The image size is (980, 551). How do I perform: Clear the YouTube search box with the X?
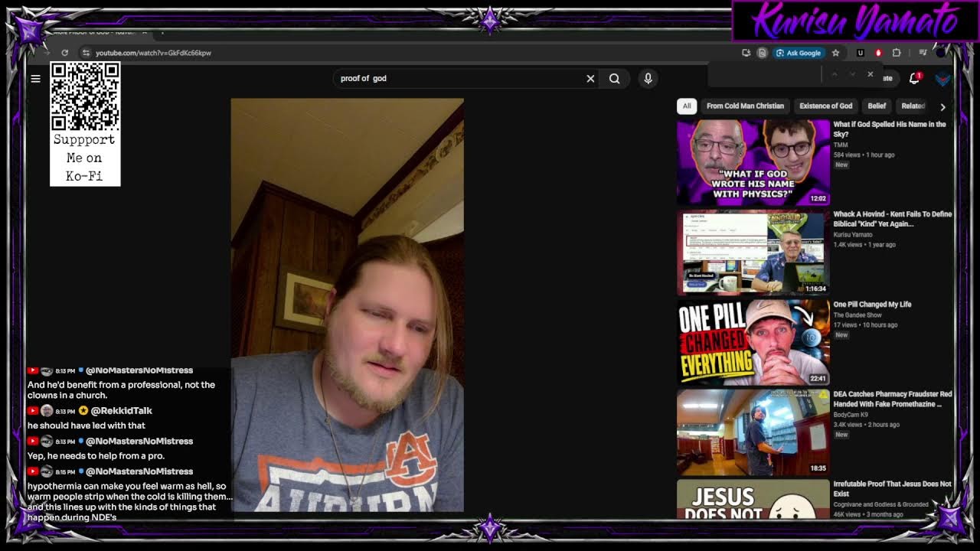coord(590,78)
